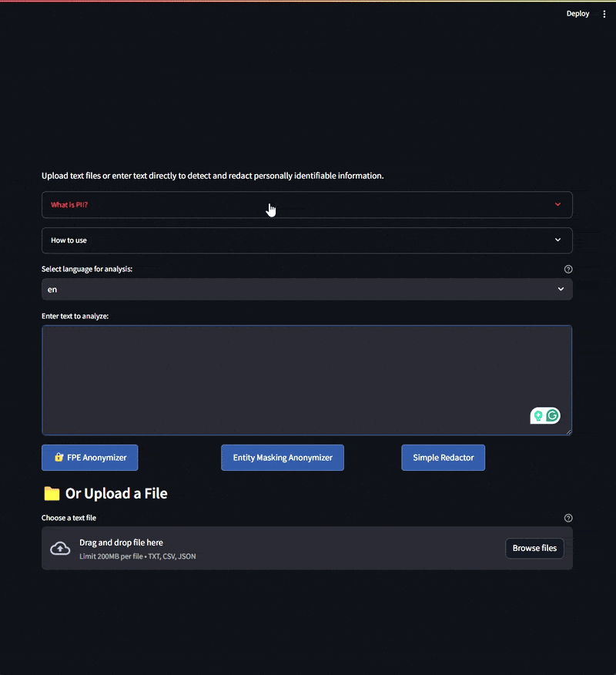Click the Simple Redactor button
The image size is (616, 675).
point(443,457)
